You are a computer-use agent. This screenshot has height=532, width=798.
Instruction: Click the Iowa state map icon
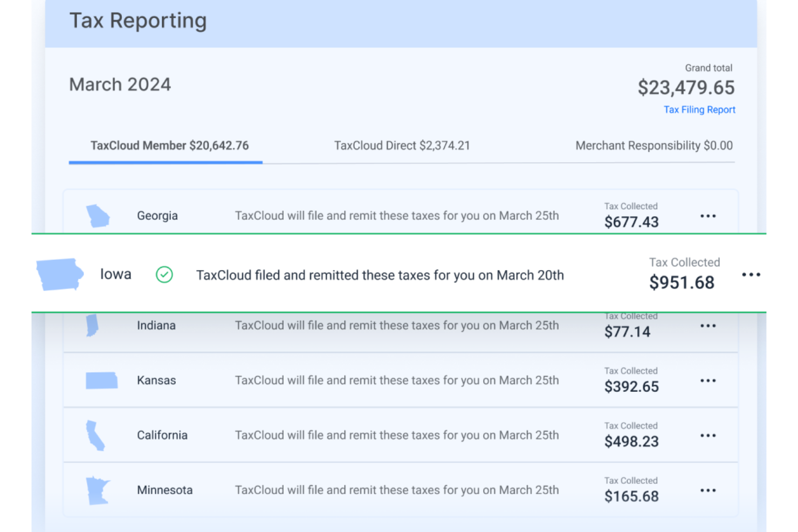pyautogui.click(x=59, y=274)
